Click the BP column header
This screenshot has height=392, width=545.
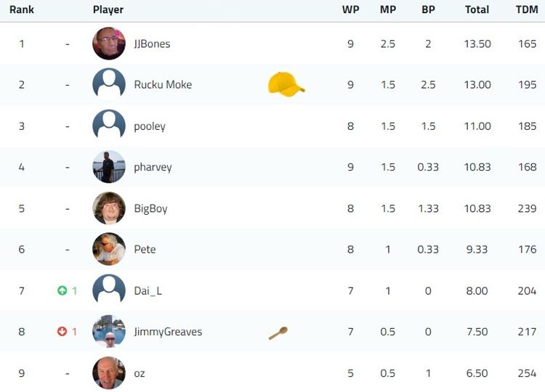click(x=428, y=9)
